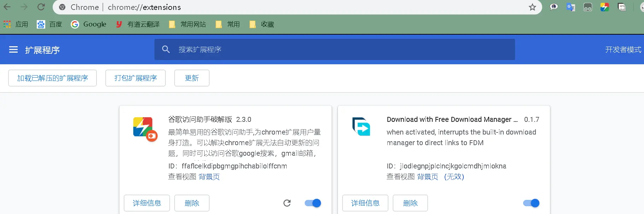
Task: Open the toolbar extension icon with two circles
Action: coord(587,7)
